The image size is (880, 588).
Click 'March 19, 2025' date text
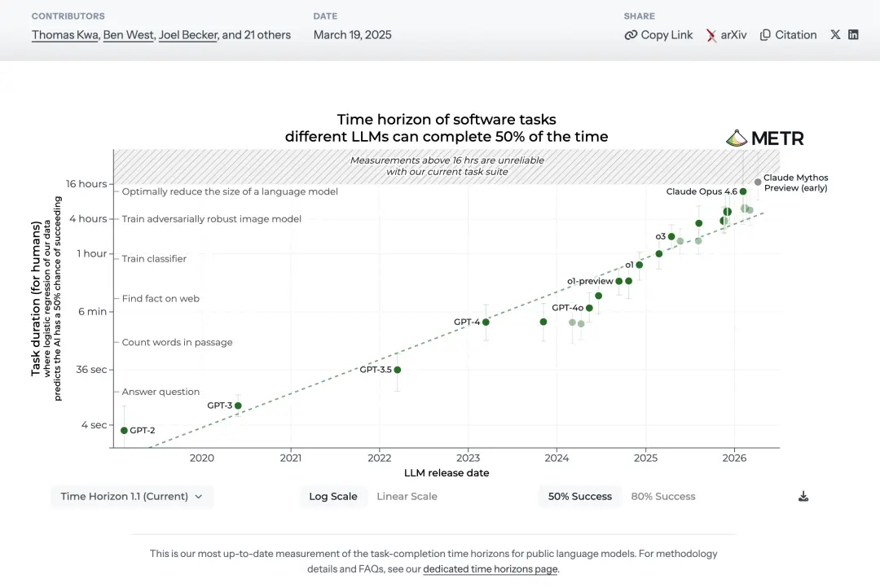click(353, 35)
